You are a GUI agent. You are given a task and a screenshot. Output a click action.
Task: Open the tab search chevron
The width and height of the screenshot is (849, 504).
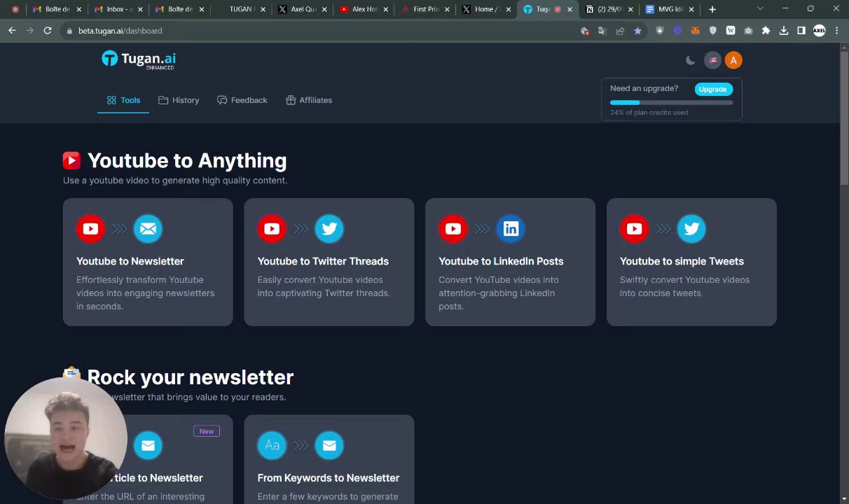click(760, 9)
